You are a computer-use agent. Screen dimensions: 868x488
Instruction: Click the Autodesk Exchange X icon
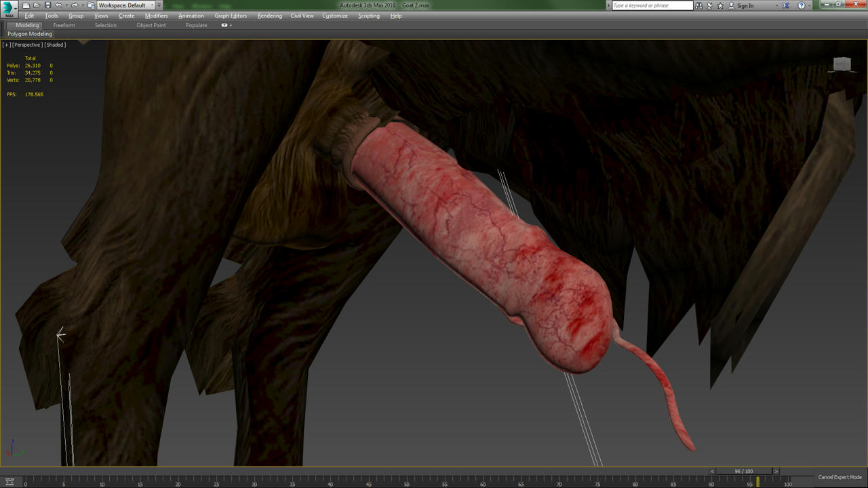click(786, 5)
